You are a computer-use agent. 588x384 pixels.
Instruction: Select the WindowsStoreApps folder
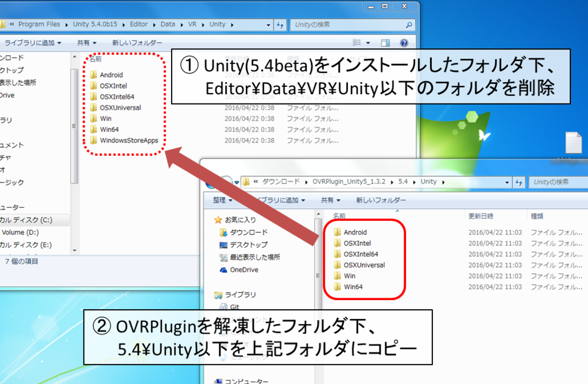point(124,140)
